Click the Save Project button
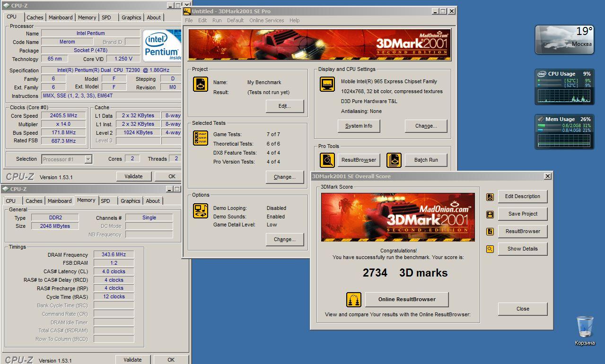The height and width of the screenshot is (364, 605). coord(523,214)
